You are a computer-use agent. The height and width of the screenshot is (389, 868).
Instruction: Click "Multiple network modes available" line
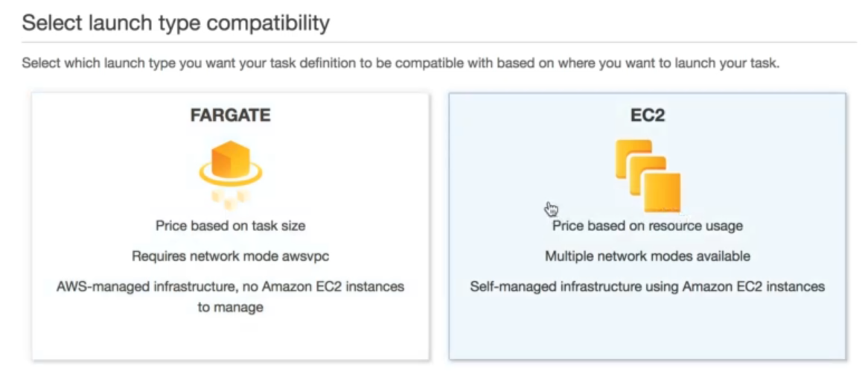coord(647,256)
